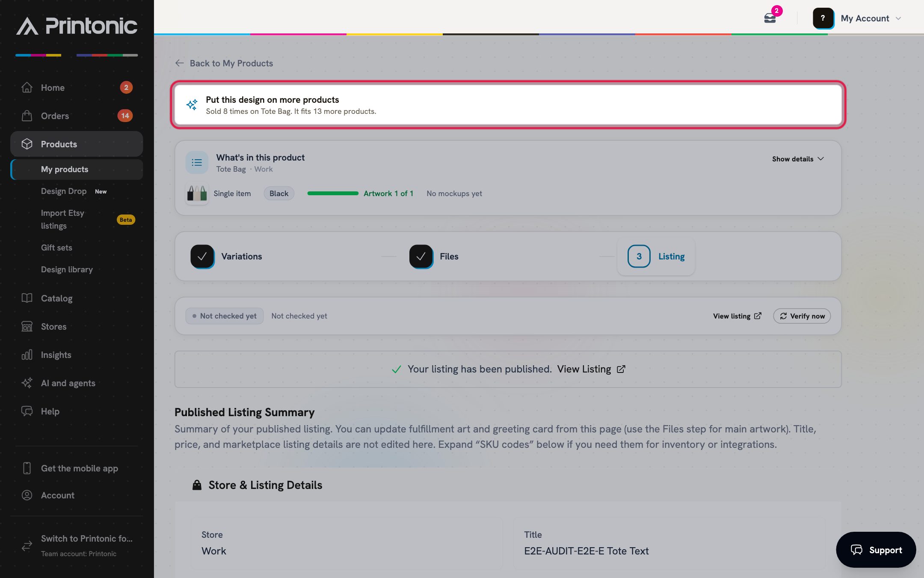Click the AI and agents sparkle icon
Screen dimensions: 924x578
[27, 383]
